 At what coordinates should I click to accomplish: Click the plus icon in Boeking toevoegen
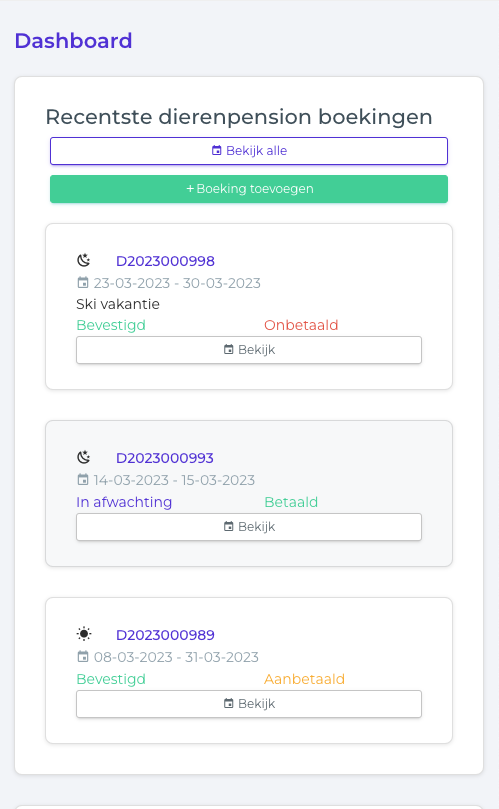click(190, 189)
